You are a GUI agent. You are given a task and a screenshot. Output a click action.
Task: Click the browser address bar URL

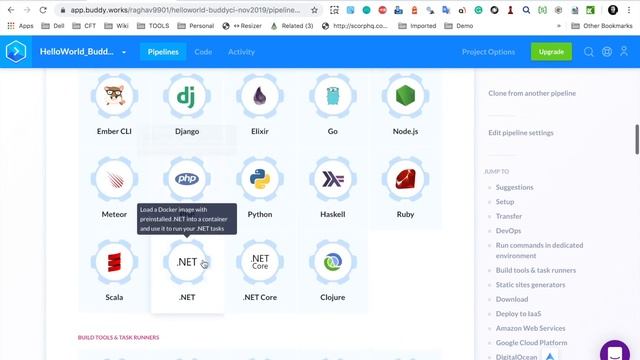[x=185, y=10]
